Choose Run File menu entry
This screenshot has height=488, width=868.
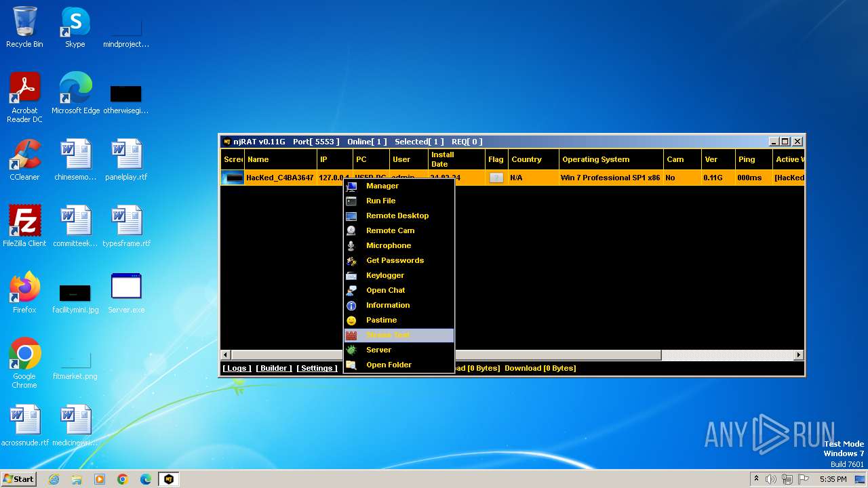(x=399, y=201)
